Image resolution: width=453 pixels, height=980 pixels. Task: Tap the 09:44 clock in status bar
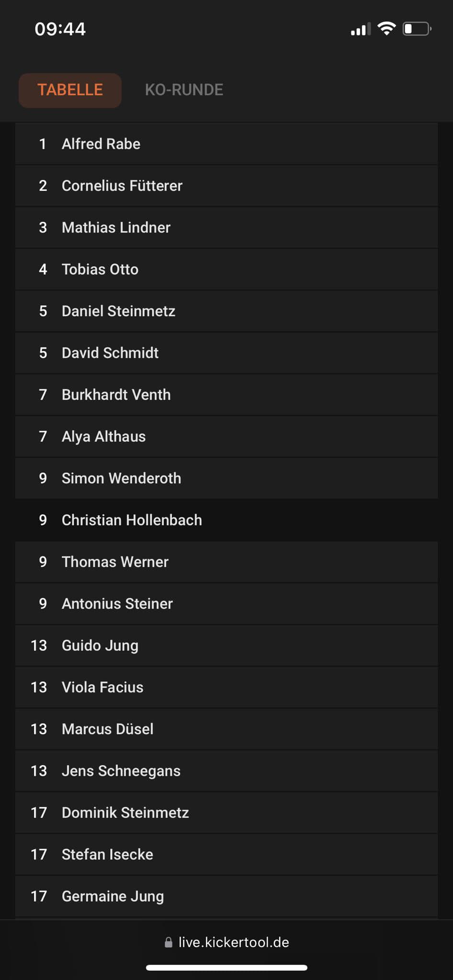(x=60, y=29)
